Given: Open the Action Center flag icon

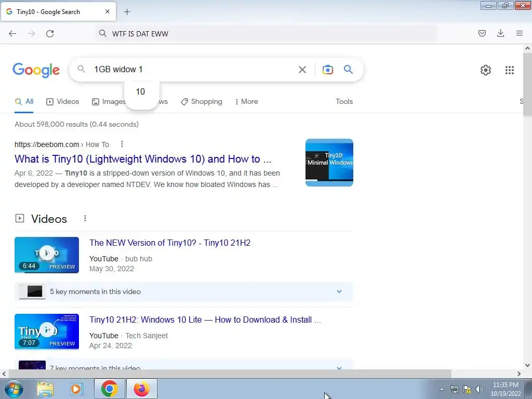Looking at the screenshot, I should coord(467,389).
